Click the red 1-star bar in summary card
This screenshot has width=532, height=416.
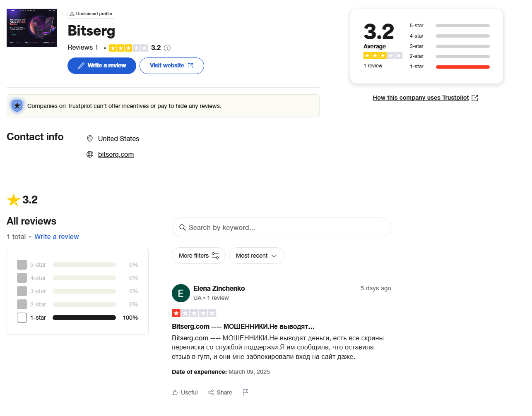pos(463,67)
